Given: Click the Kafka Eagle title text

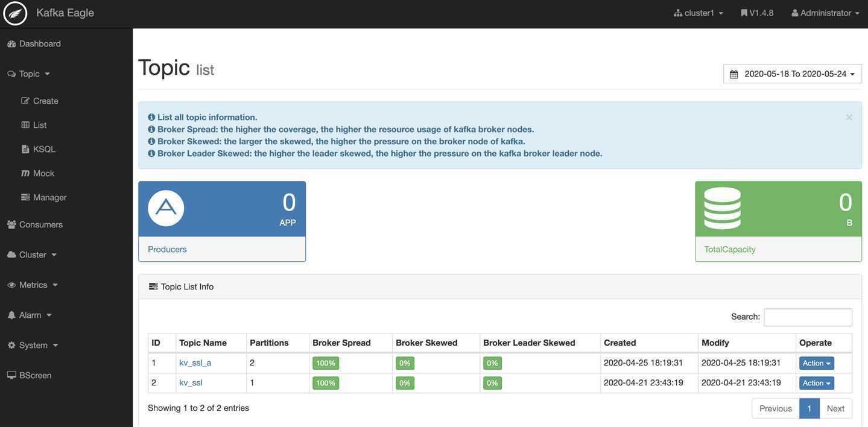Looking at the screenshot, I should [65, 13].
